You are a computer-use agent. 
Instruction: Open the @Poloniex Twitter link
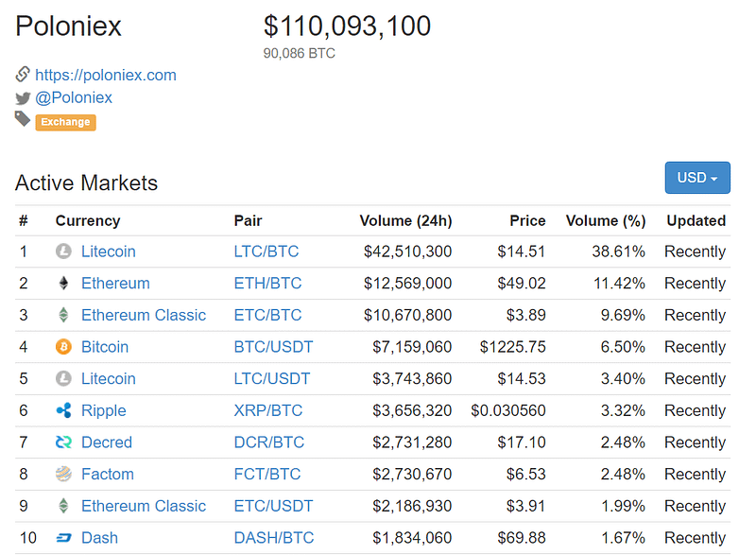(74, 98)
